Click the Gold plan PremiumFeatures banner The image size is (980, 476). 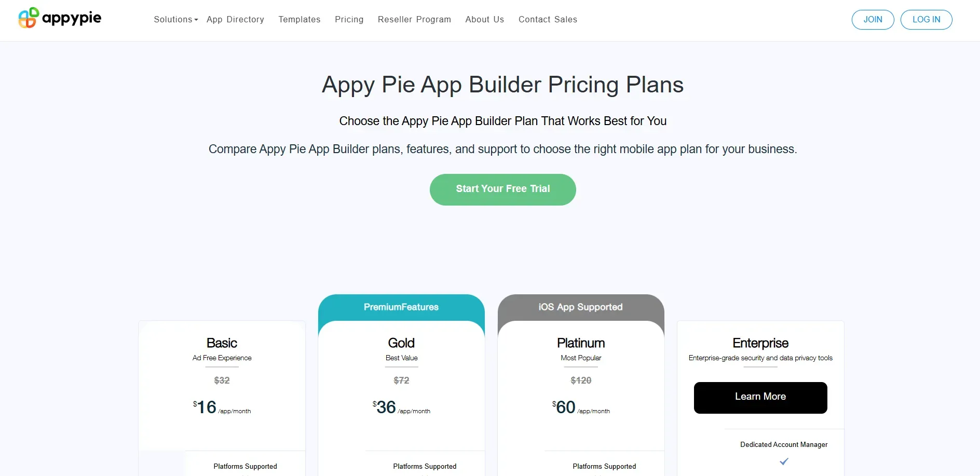click(401, 307)
